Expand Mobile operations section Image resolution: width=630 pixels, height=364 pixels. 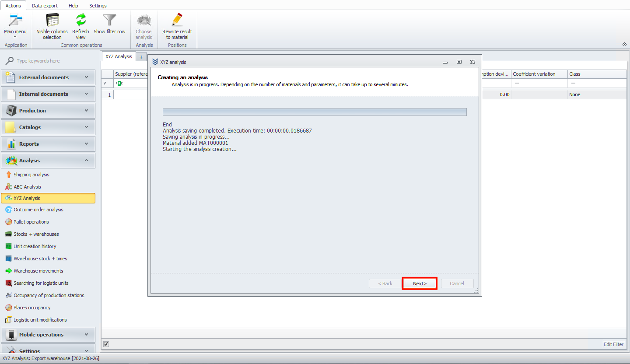tap(48, 335)
